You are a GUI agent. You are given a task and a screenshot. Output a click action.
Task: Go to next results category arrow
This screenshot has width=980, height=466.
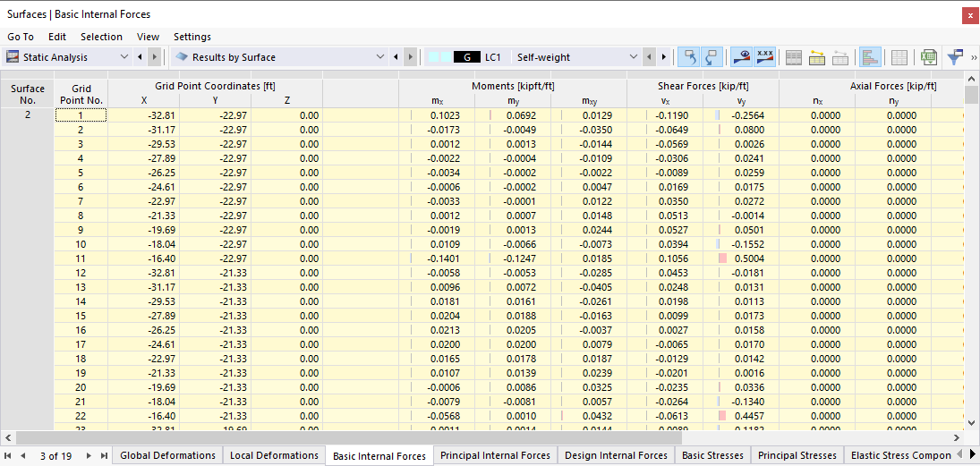tap(410, 57)
